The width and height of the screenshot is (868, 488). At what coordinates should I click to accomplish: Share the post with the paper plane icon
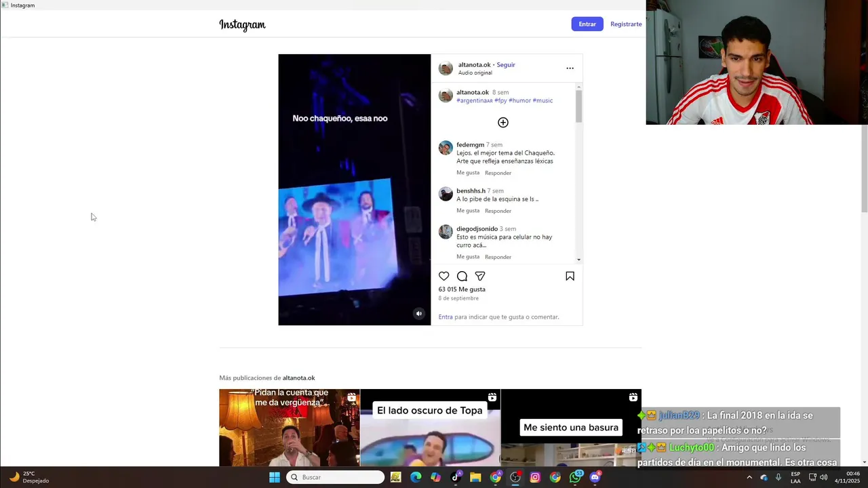pyautogui.click(x=480, y=276)
